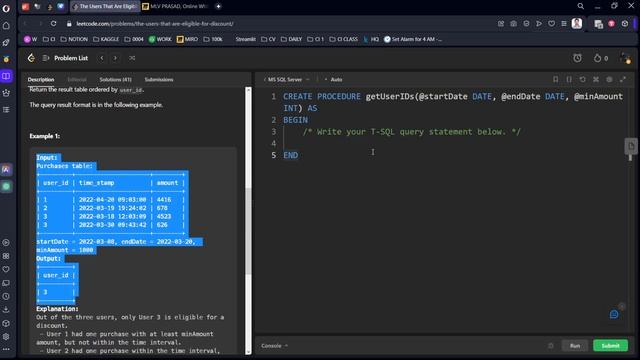The width and height of the screenshot is (640, 360).
Task: Open the Opera menu logo
Action: [6, 8]
